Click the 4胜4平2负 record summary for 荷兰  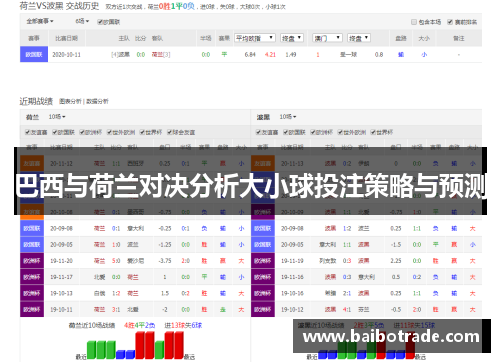(139, 325)
